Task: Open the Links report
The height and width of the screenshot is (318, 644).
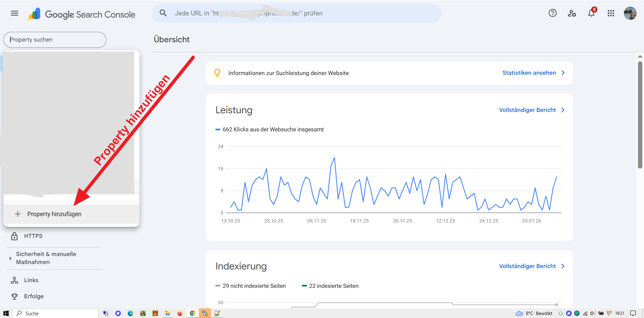Action: point(31,280)
